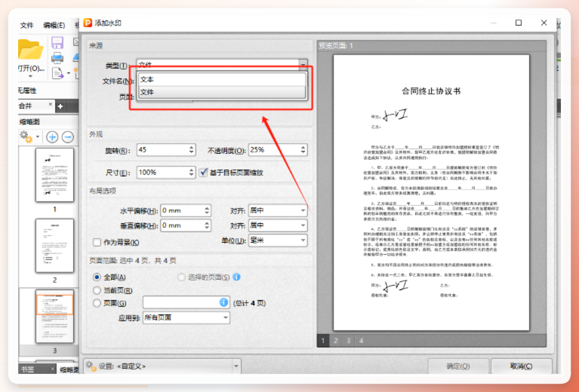Click thumbnail panel options gear icon

click(x=26, y=137)
